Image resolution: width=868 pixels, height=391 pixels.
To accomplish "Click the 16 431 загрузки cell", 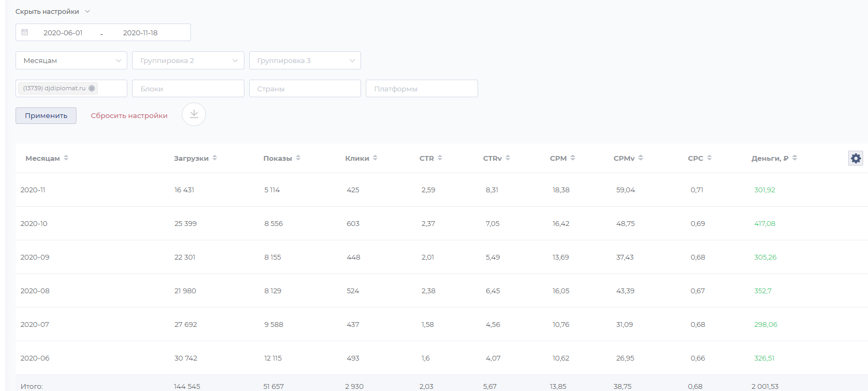I will [x=184, y=190].
